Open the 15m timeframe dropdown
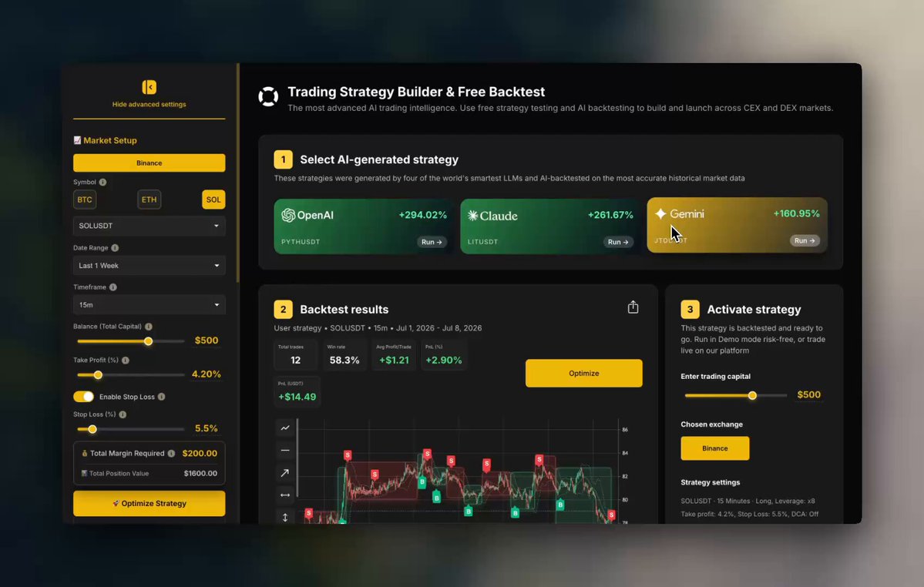 (149, 305)
